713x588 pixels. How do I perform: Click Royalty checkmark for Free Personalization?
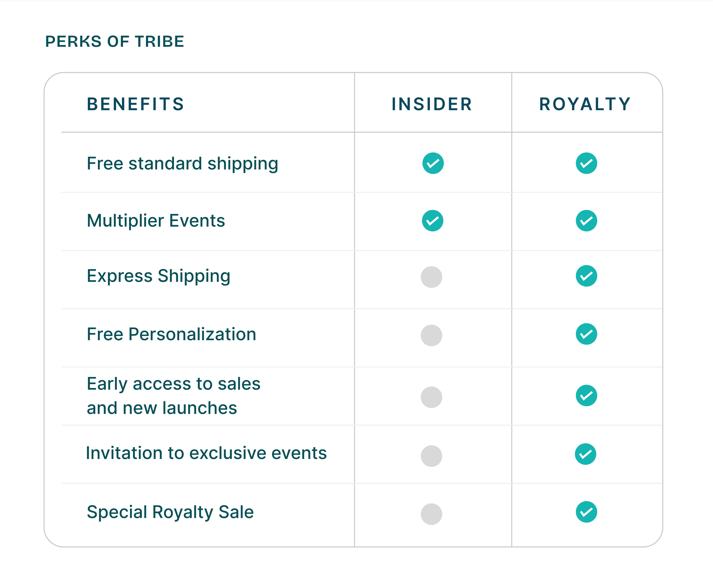pos(586,334)
